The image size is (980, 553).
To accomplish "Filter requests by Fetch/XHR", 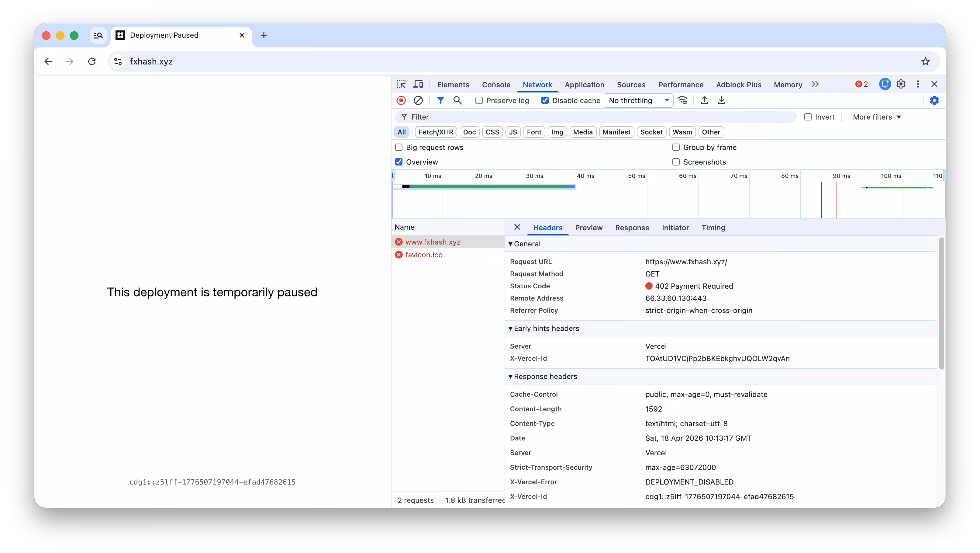I will tap(436, 132).
